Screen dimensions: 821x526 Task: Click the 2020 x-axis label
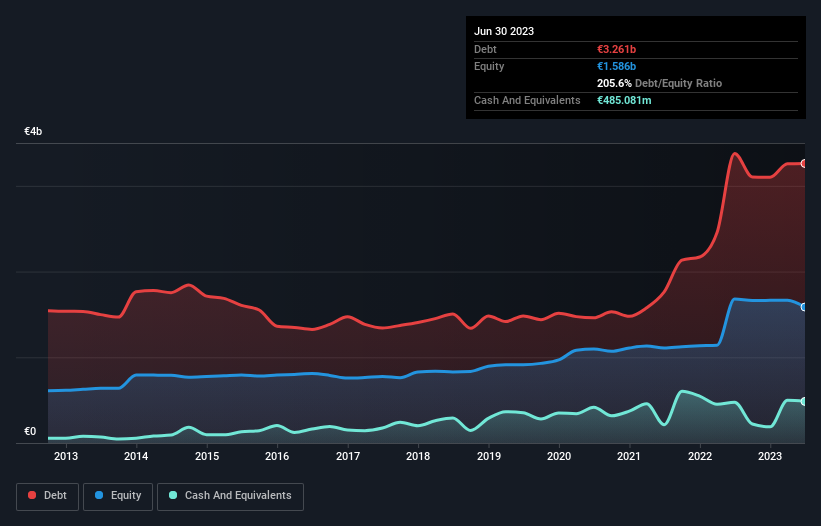pyautogui.click(x=559, y=456)
